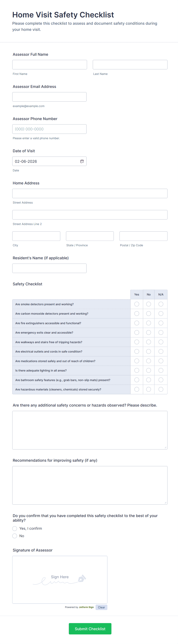Click the Assessor Email Address field
Viewport: 178px width, 644px height.
tap(50, 97)
